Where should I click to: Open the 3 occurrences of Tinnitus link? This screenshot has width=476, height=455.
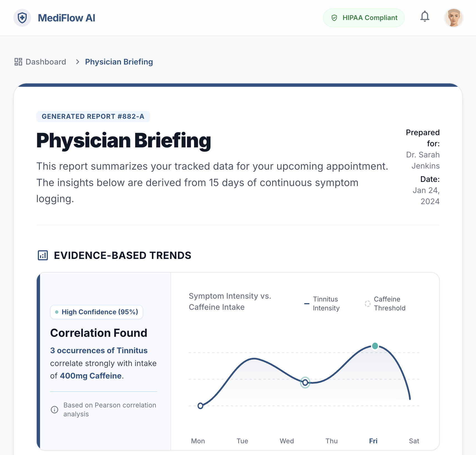coord(99,350)
